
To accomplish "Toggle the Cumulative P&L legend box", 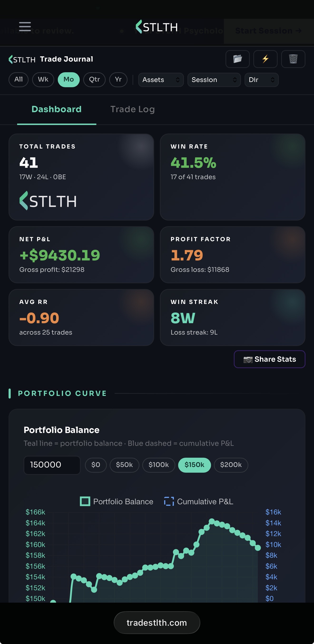I will 169,501.
